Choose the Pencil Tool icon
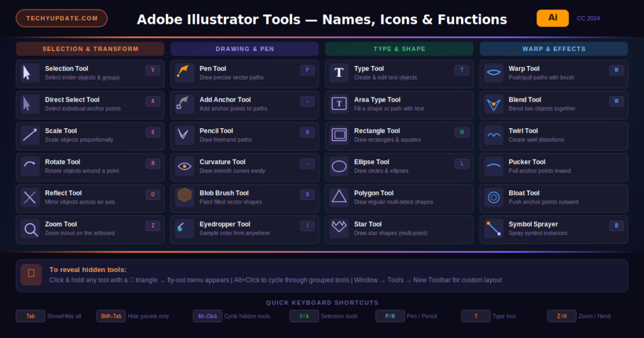Image resolution: width=644 pixels, height=338 pixels. point(184,135)
